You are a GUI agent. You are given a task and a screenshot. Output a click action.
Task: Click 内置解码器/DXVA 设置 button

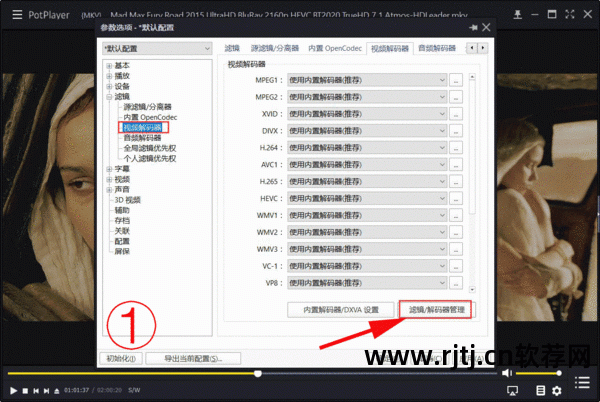coord(341,310)
